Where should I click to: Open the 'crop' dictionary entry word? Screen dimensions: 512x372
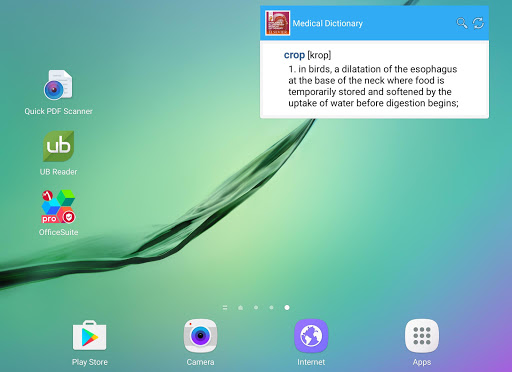[294, 55]
